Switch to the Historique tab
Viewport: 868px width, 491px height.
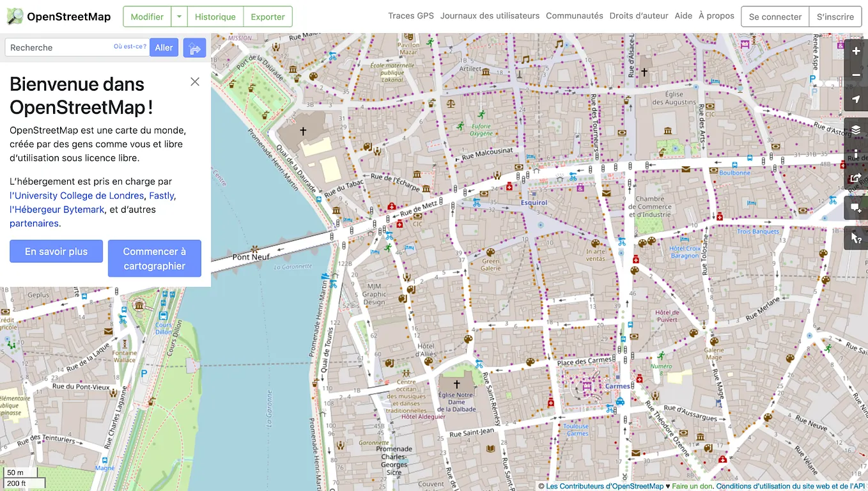[x=215, y=17]
